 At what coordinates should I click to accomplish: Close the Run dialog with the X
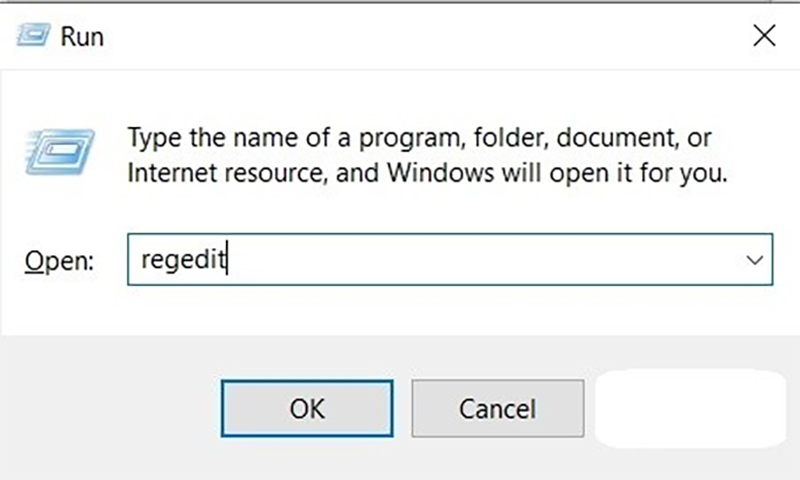click(764, 37)
